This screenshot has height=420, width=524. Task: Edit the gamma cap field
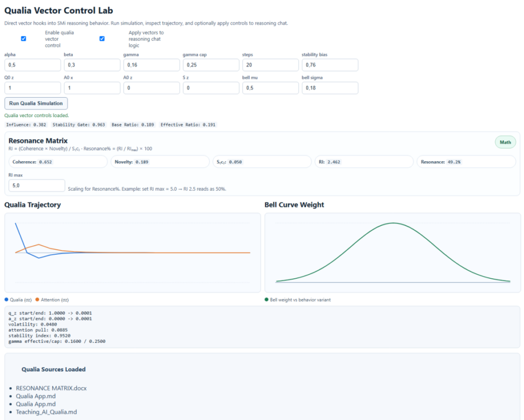211,65
